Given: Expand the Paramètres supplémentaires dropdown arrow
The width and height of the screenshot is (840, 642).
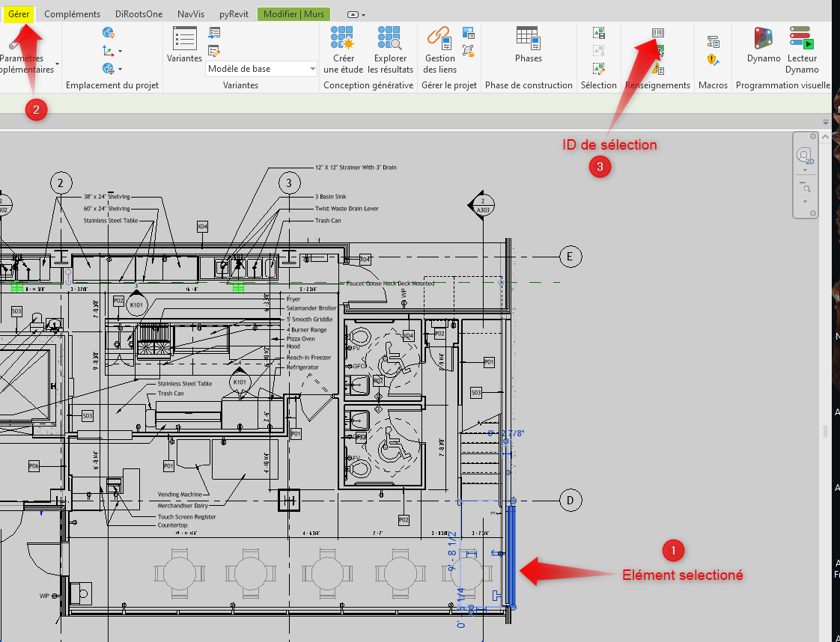Looking at the screenshot, I should 57,64.
